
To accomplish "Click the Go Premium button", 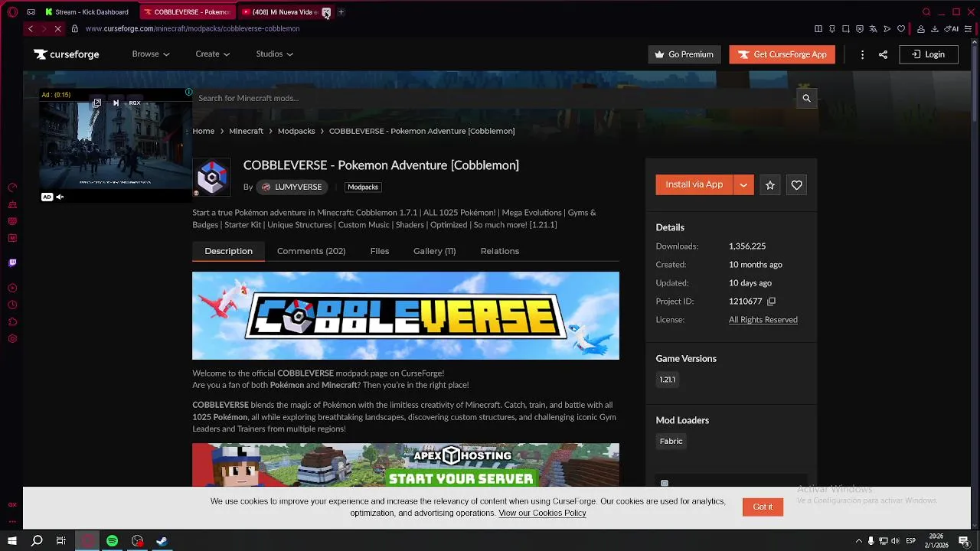I will 684,54.
